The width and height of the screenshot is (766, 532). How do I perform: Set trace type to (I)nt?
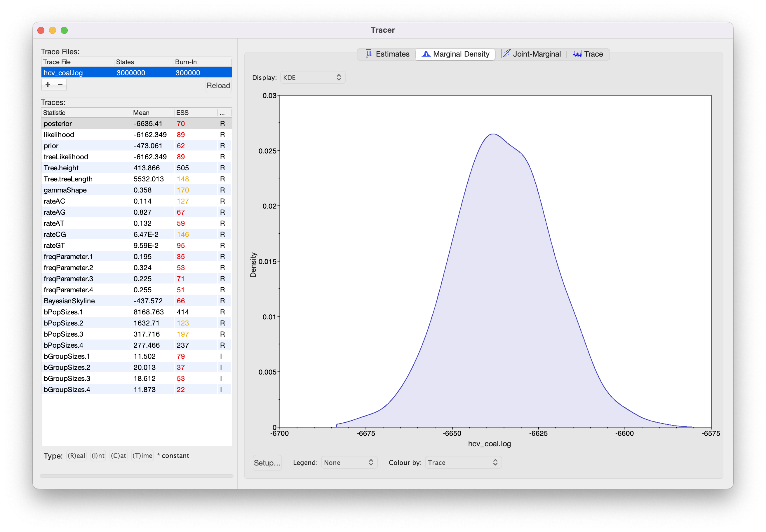click(x=98, y=456)
